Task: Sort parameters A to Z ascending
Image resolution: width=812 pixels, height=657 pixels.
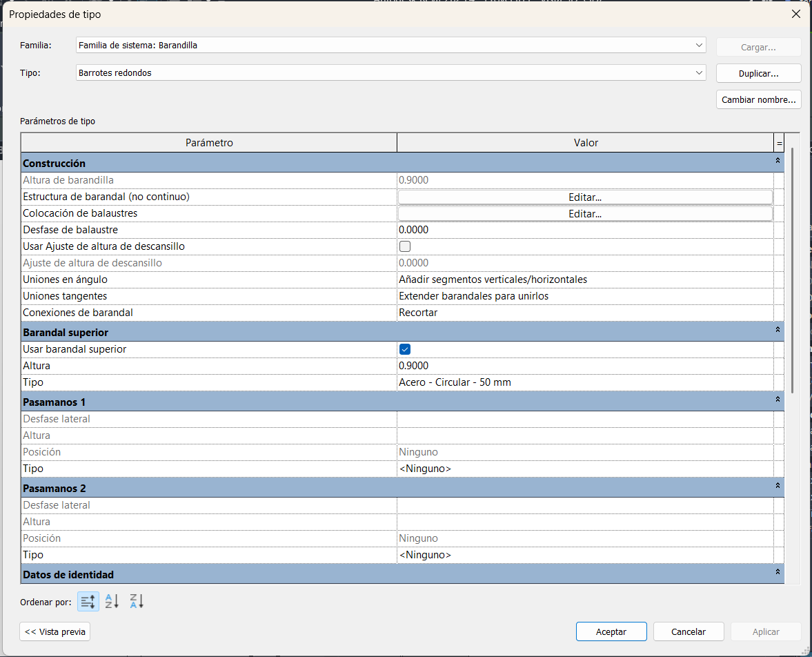Action: 112,601
